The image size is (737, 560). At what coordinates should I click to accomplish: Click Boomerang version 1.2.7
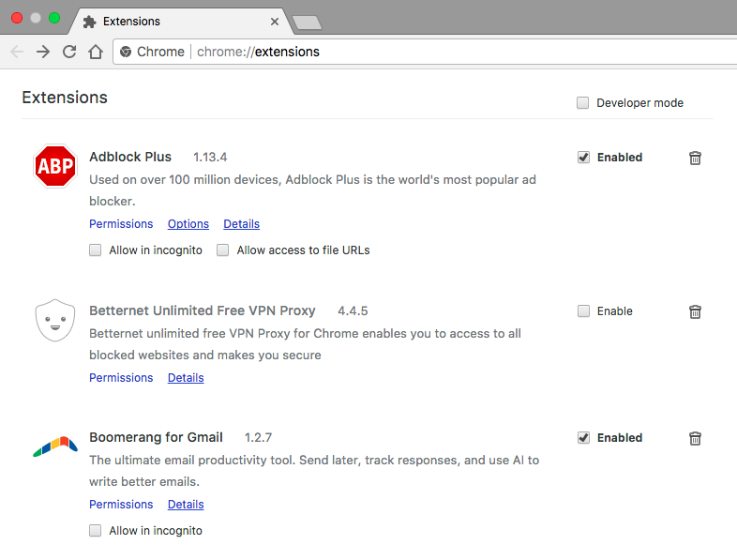258,438
